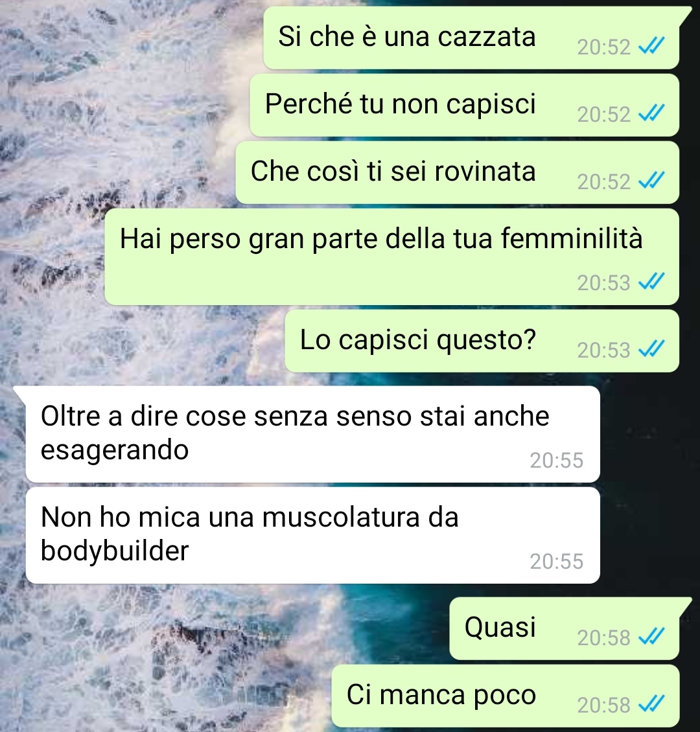This screenshot has height=732, width=700.
Task: Tap the read receipt ticks on 'Che così ti sei rovinata'
Action: (x=651, y=180)
